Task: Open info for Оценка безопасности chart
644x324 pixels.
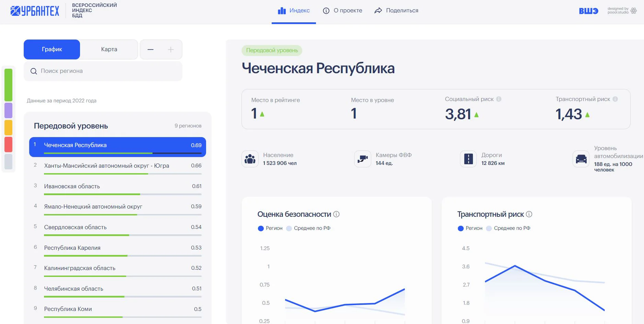Action: click(337, 214)
